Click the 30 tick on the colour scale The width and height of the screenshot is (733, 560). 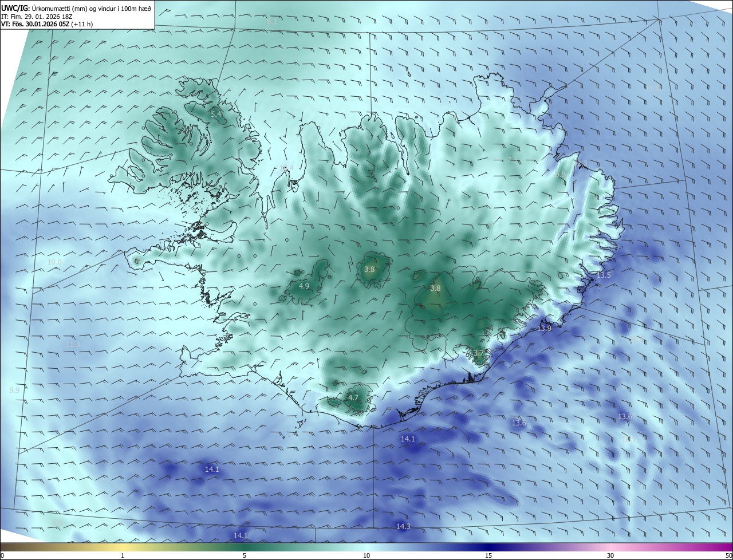[x=610, y=555]
